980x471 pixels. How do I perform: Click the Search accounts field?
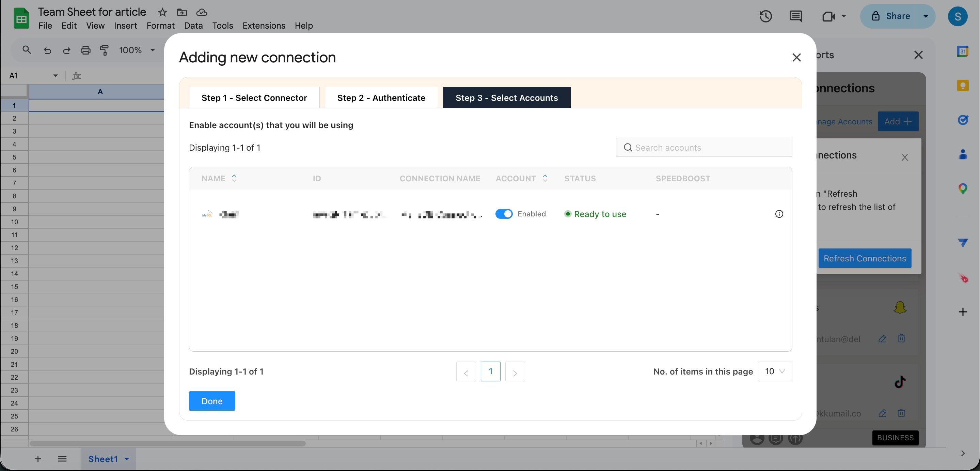(704, 147)
